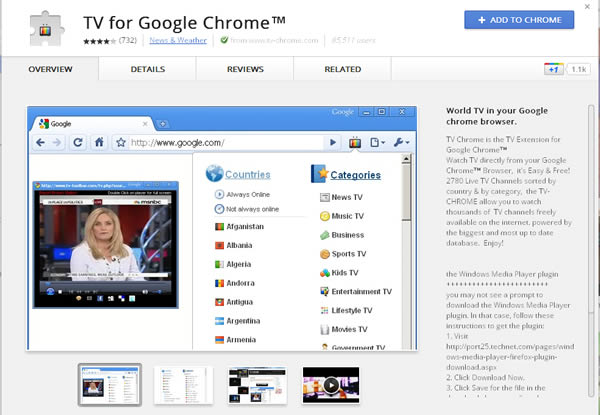The width and height of the screenshot is (600, 415).
Task: Select the Sports TV category
Action: pos(343,254)
